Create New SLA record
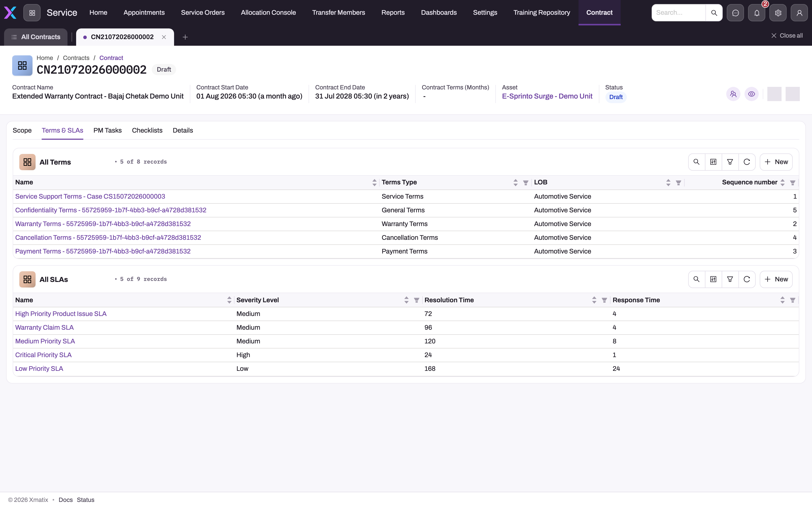The height and width of the screenshot is (508, 812). click(776, 279)
